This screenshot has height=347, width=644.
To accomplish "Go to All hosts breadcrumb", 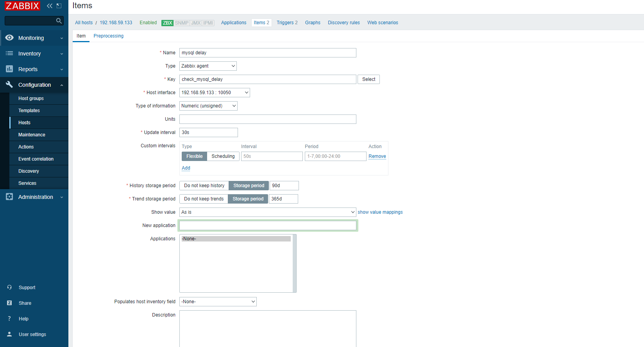I will click(84, 23).
